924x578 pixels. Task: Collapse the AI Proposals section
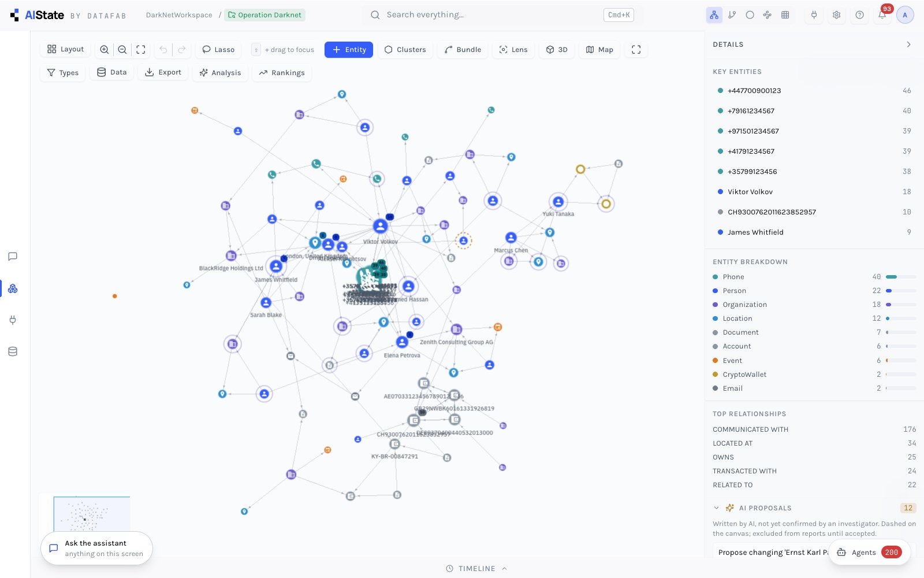point(717,508)
